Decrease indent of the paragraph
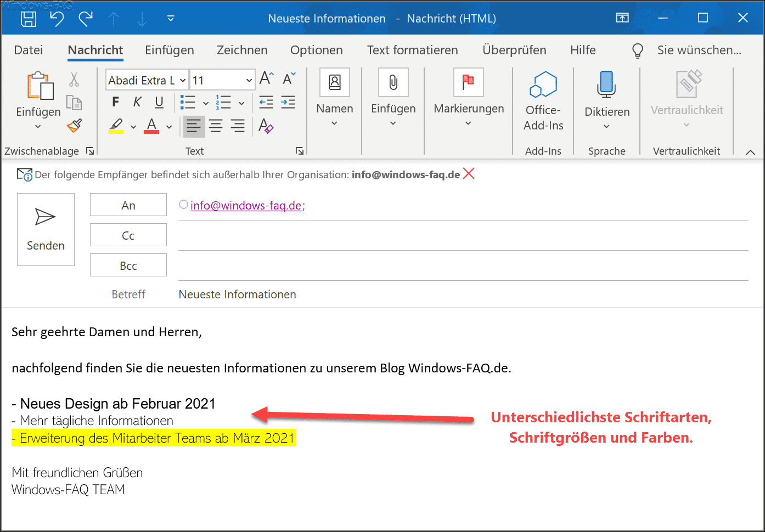This screenshot has height=532, width=765. tap(266, 102)
